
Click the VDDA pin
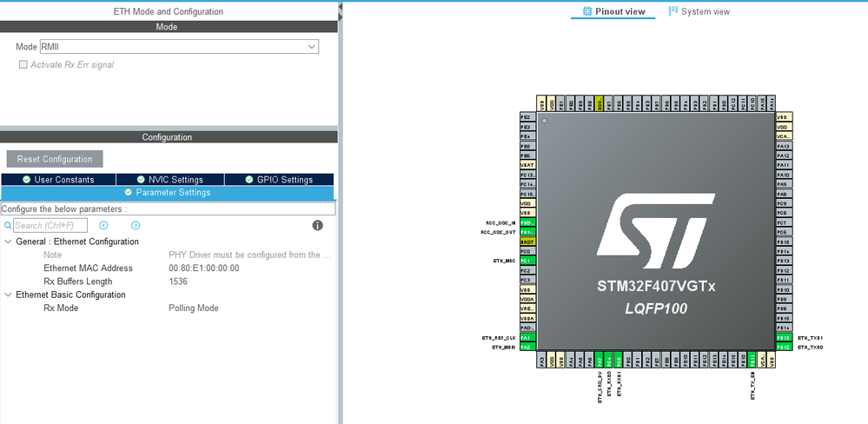coord(528,318)
